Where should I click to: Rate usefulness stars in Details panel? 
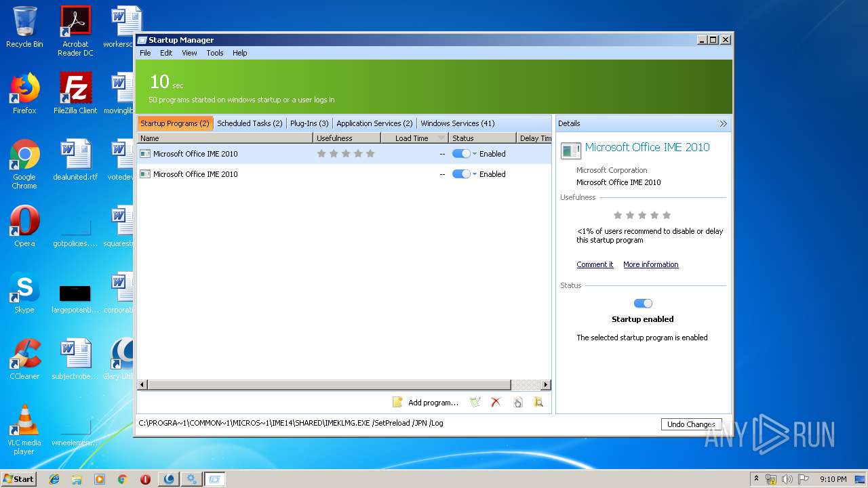tap(642, 215)
